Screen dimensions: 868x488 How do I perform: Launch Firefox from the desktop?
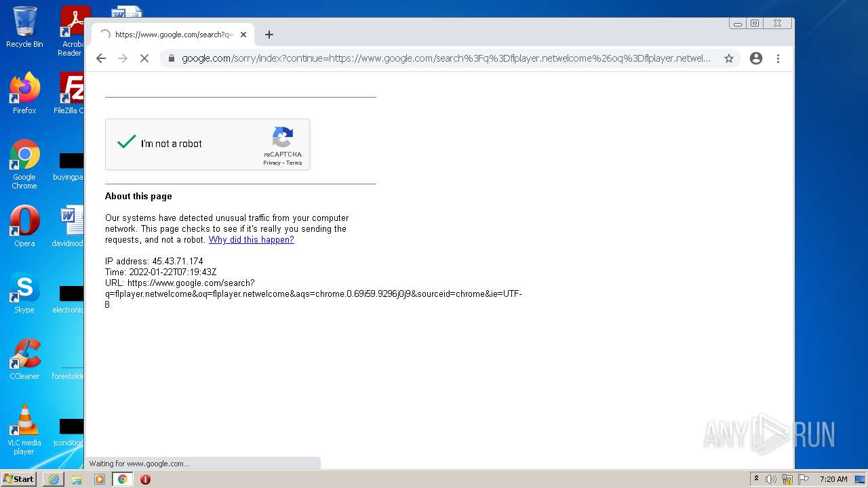coord(24,93)
